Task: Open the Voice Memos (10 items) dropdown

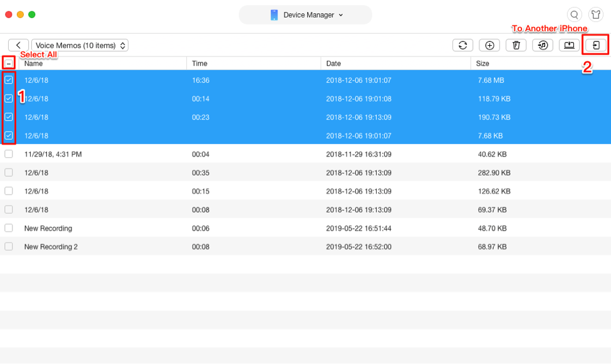Action: [x=80, y=45]
